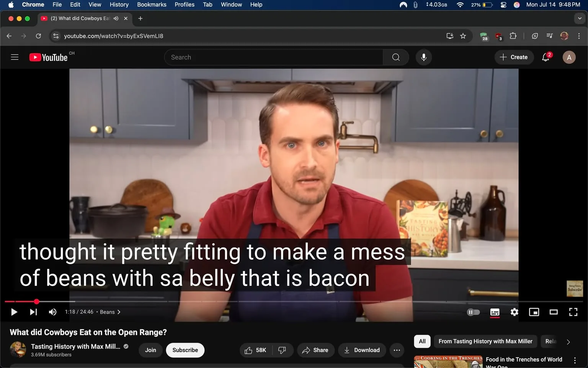Open the Bookmarks menu

pyautogui.click(x=152, y=5)
